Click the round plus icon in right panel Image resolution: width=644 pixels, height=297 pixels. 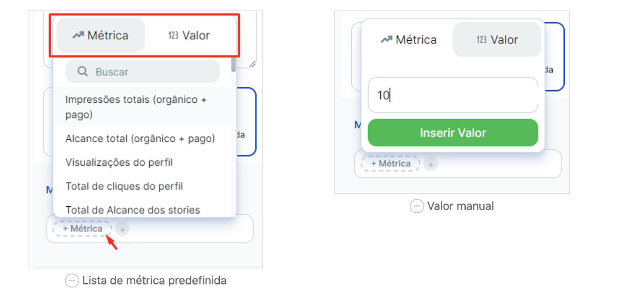(431, 164)
